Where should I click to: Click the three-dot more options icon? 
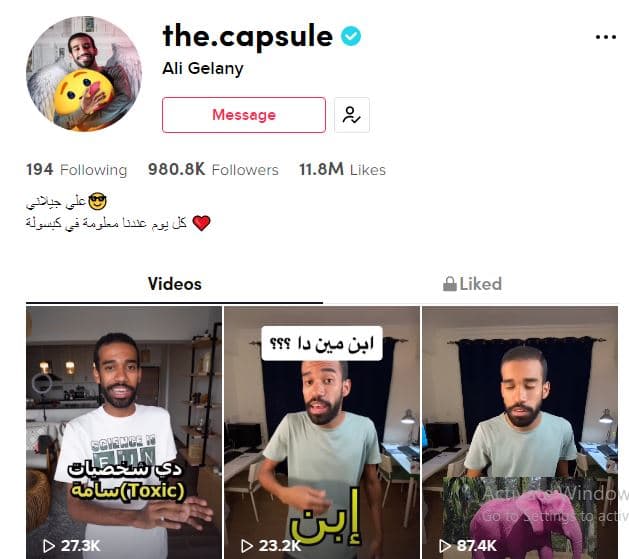point(605,37)
